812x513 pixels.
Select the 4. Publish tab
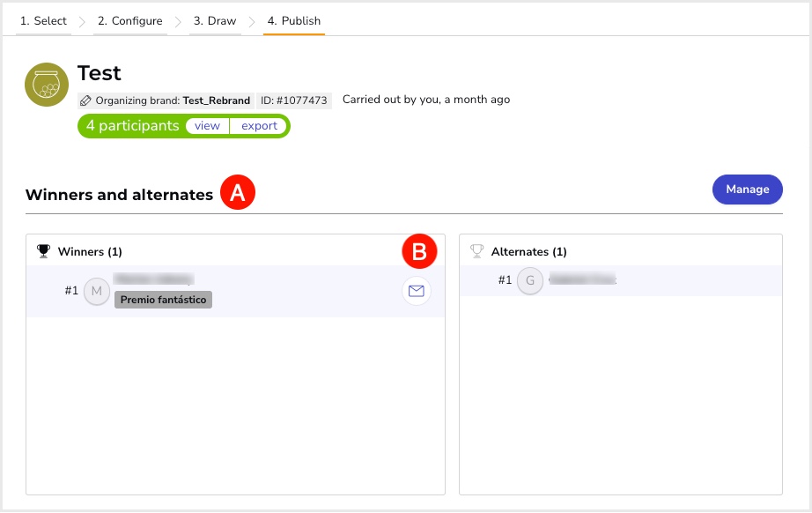click(x=294, y=21)
